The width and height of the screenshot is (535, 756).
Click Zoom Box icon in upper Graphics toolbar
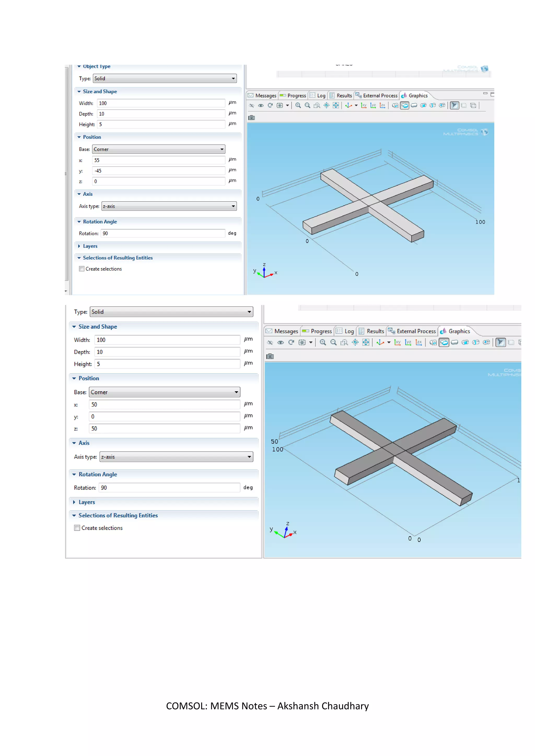click(317, 105)
